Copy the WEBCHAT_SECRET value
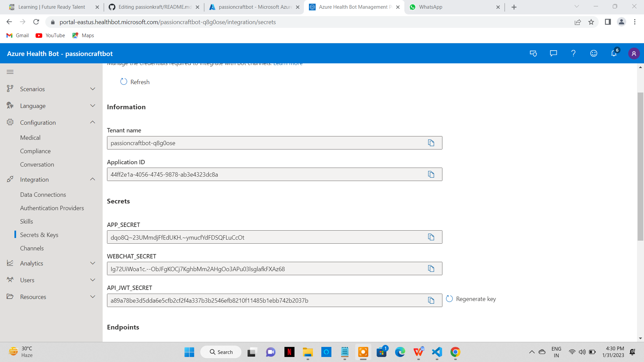The height and width of the screenshot is (362, 644). [431, 268]
